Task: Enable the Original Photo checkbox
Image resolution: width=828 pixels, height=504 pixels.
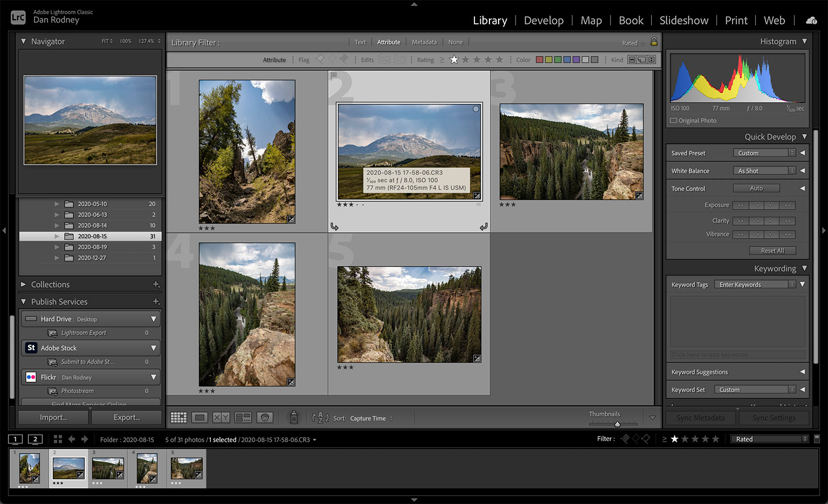Action: (x=673, y=121)
